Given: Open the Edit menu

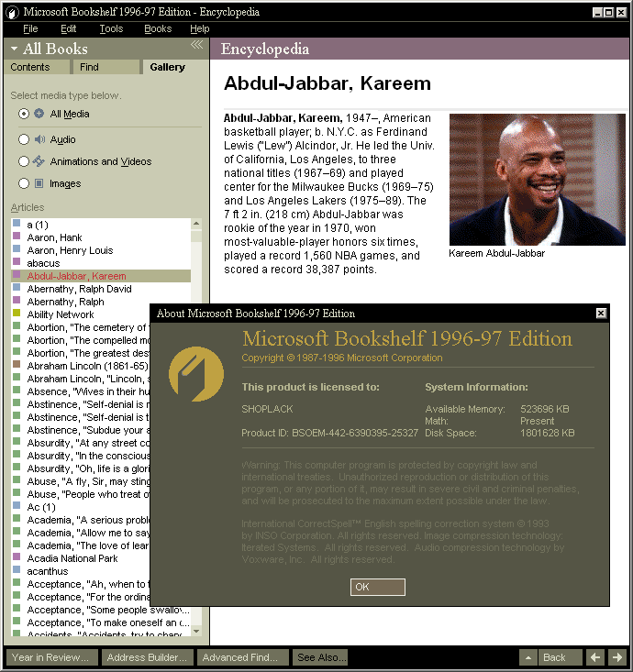Looking at the screenshot, I should pos(68,28).
